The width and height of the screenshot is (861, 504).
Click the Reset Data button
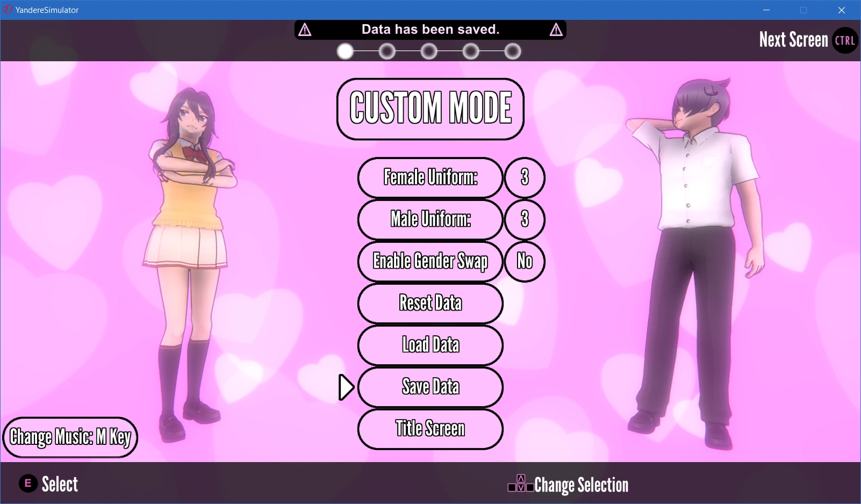click(x=430, y=304)
